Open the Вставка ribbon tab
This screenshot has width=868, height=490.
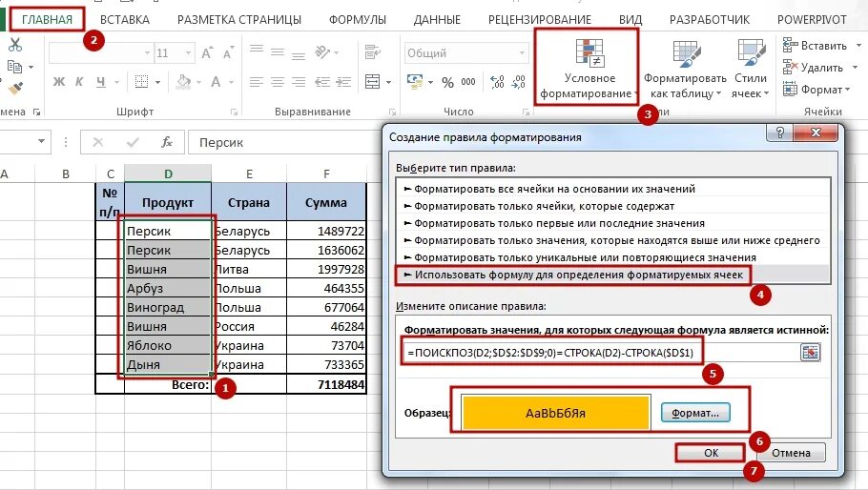click(x=125, y=19)
